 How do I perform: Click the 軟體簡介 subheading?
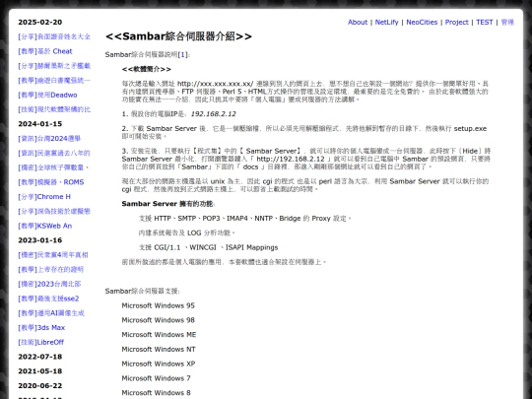(x=147, y=69)
